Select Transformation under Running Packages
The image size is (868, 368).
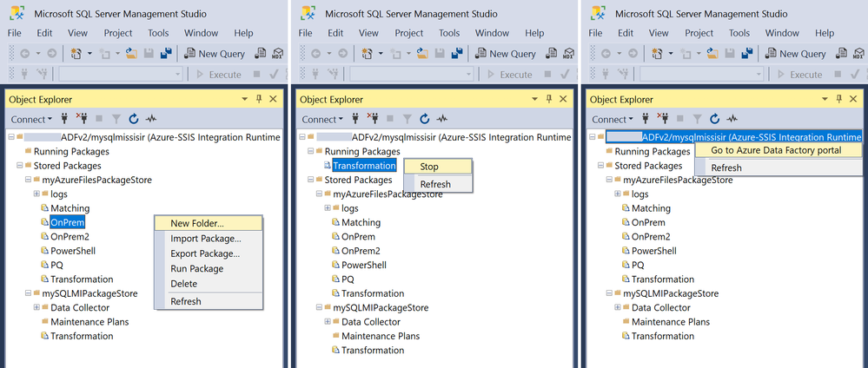coord(364,166)
